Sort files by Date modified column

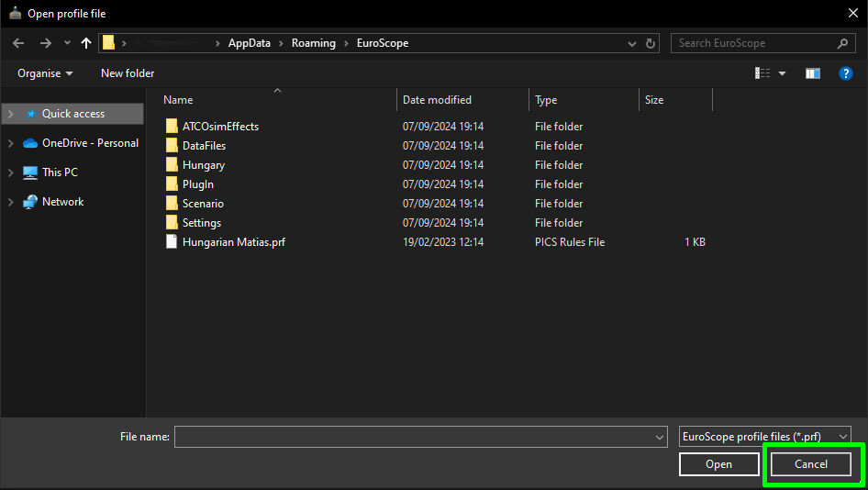[437, 100]
